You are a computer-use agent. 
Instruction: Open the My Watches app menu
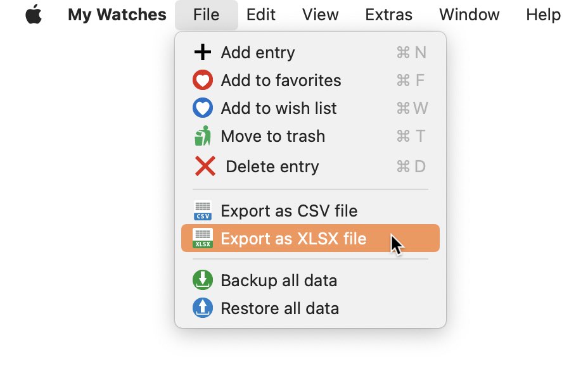[x=117, y=15]
